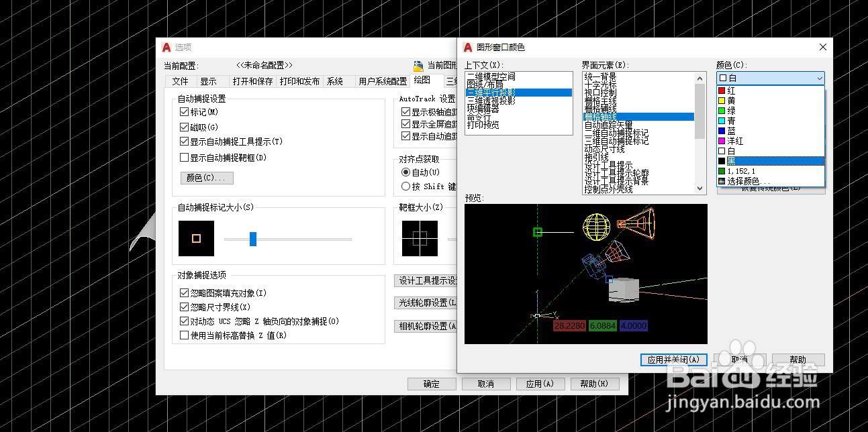Click the 选择颜色 palette icon
This screenshot has width=868, height=432.
click(x=722, y=181)
